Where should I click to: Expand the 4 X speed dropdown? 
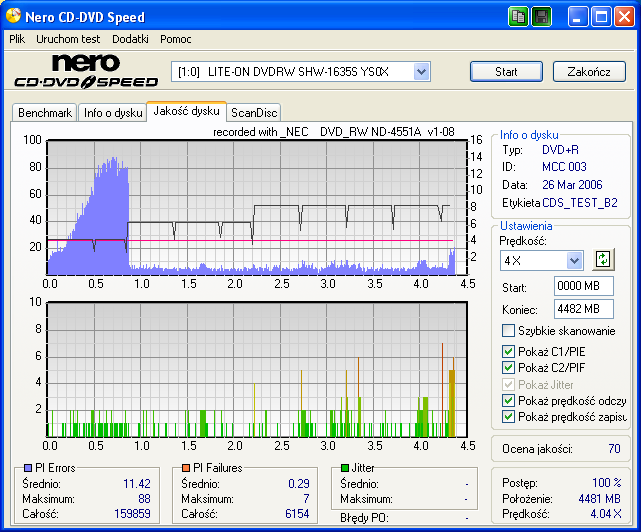click(x=574, y=260)
